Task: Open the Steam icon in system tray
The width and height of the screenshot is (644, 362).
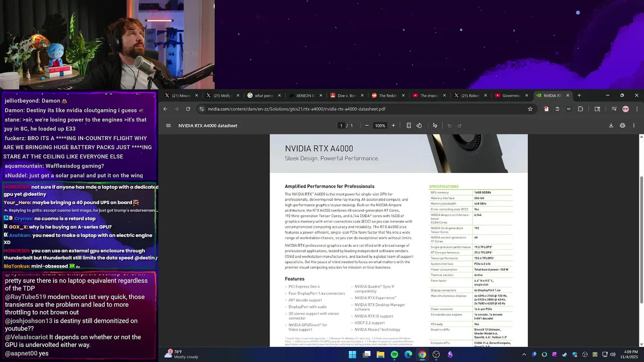Action: coord(564,354)
